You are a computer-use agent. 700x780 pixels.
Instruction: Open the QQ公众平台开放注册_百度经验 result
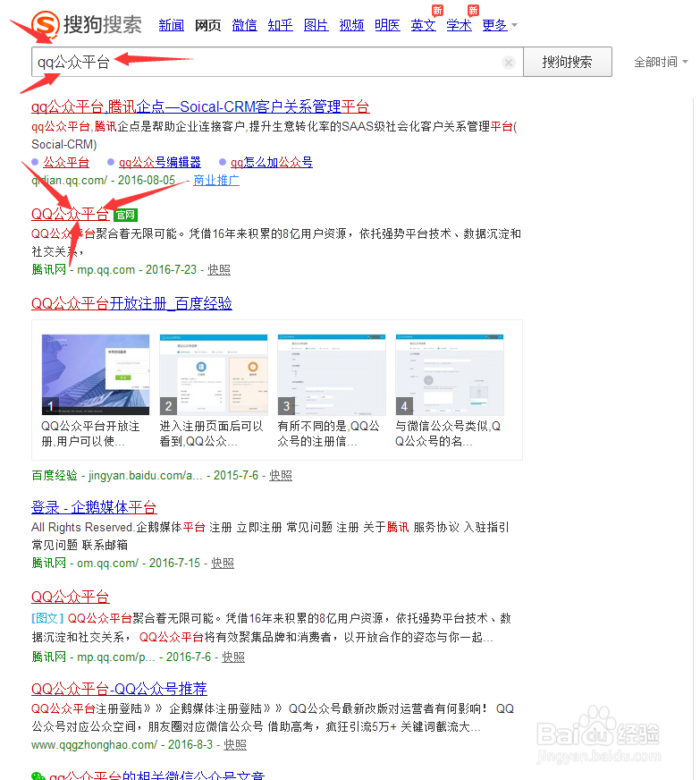coord(131,303)
